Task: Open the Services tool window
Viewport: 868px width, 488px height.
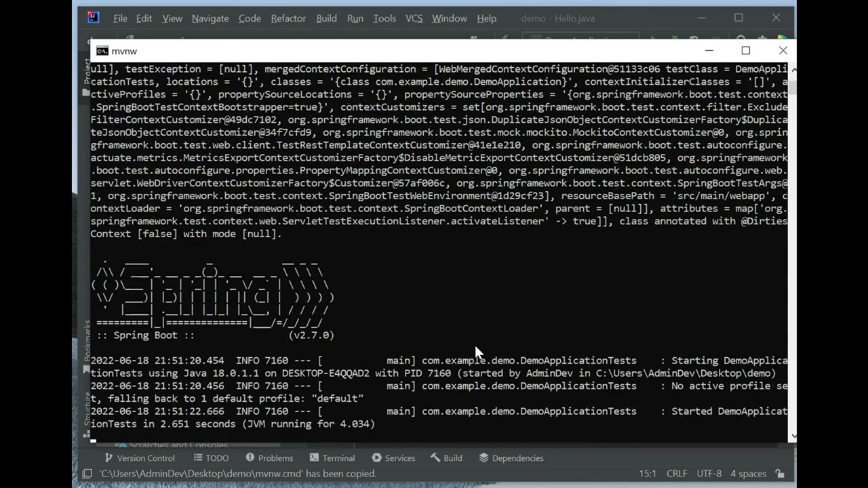Action: coord(393,458)
